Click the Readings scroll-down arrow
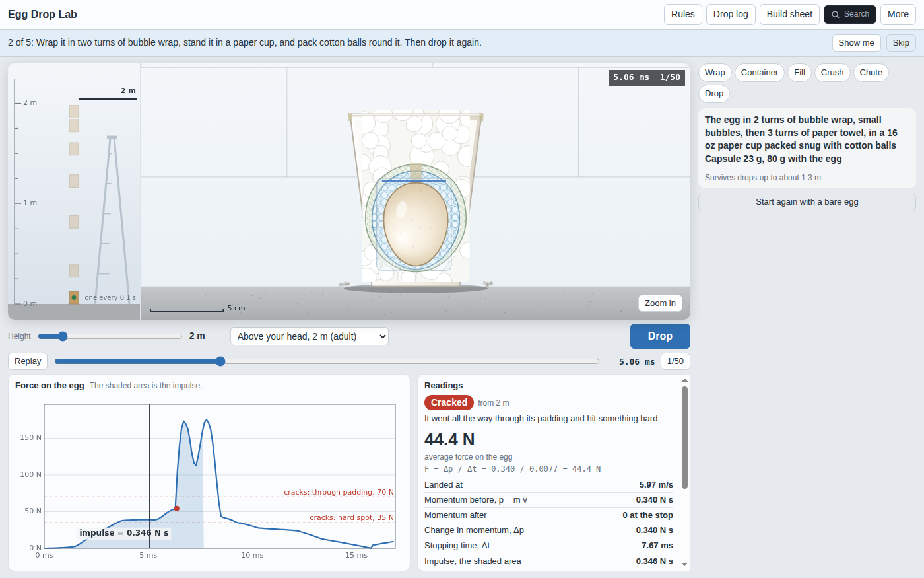 684,565
